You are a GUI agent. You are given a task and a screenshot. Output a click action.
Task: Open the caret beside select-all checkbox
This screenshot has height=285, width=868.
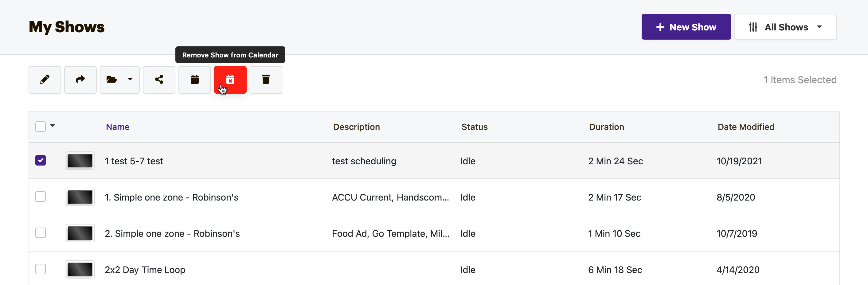click(53, 126)
